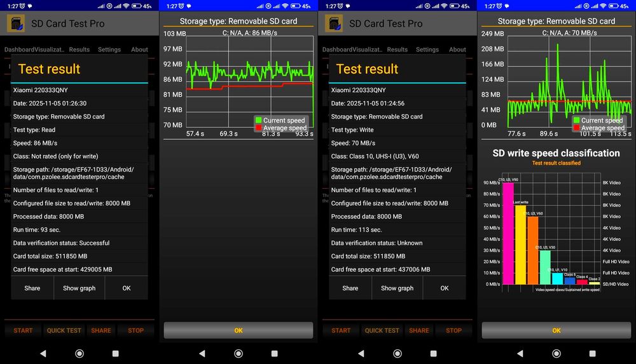Open the Results tab on the Read result screen
The height and width of the screenshot is (364, 636).
tap(79, 50)
